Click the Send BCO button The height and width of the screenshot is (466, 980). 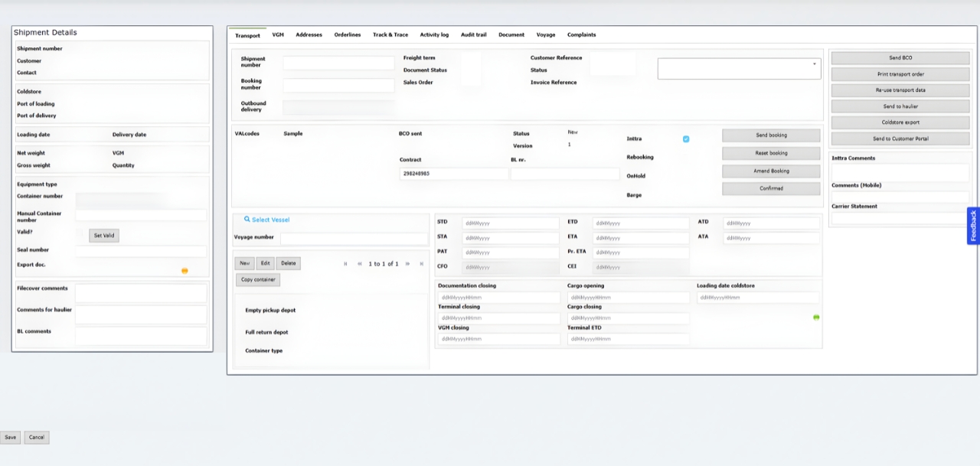tap(900, 57)
